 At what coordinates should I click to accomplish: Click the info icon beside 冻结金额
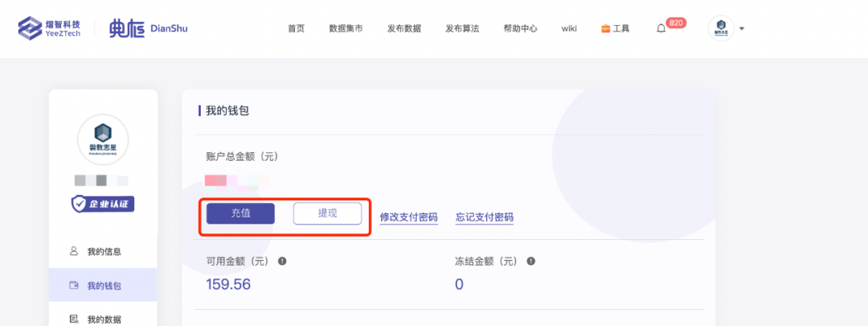click(531, 261)
